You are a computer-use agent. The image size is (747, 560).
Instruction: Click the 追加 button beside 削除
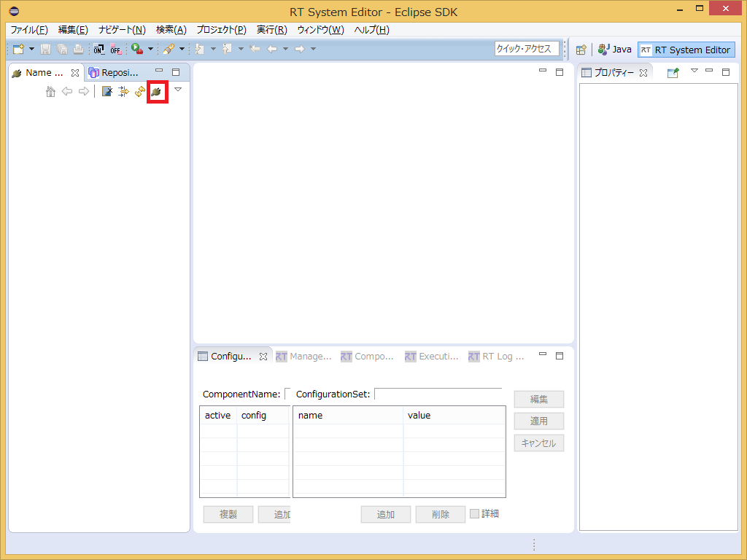[386, 514]
